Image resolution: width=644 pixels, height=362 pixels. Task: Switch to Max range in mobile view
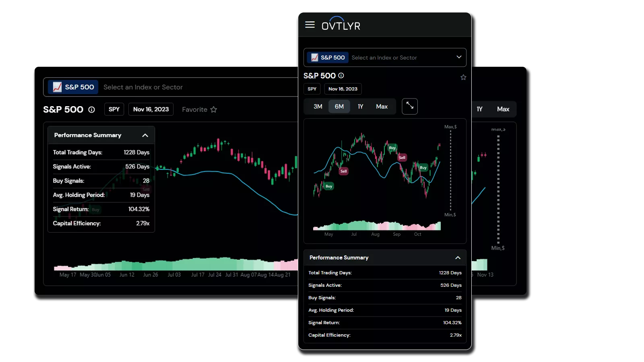382,107
